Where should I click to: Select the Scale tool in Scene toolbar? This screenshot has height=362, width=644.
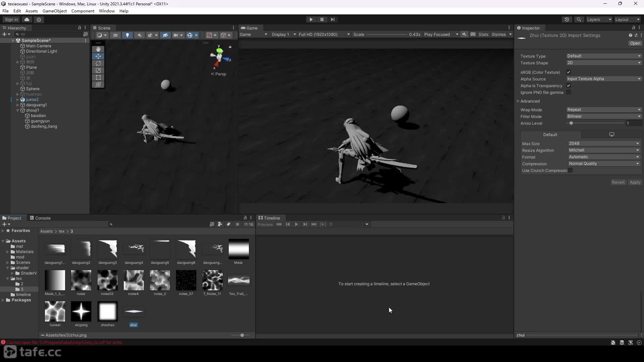(98, 70)
